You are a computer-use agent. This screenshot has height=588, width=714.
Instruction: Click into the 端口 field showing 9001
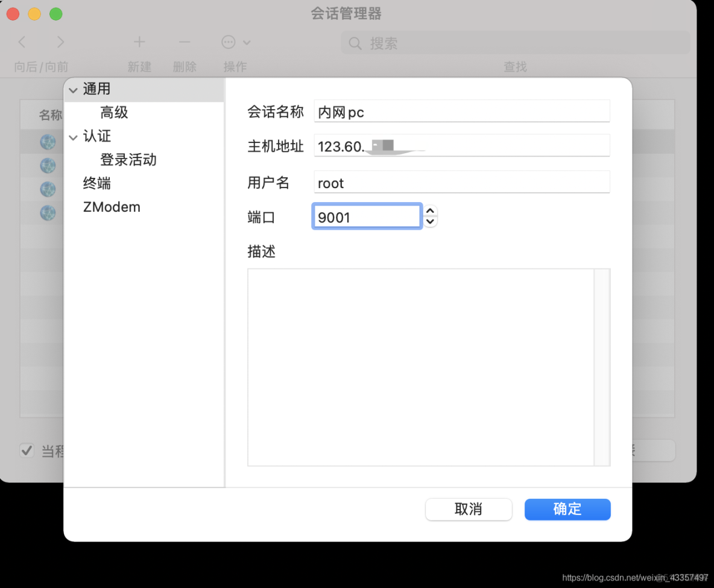pos(367,217)
